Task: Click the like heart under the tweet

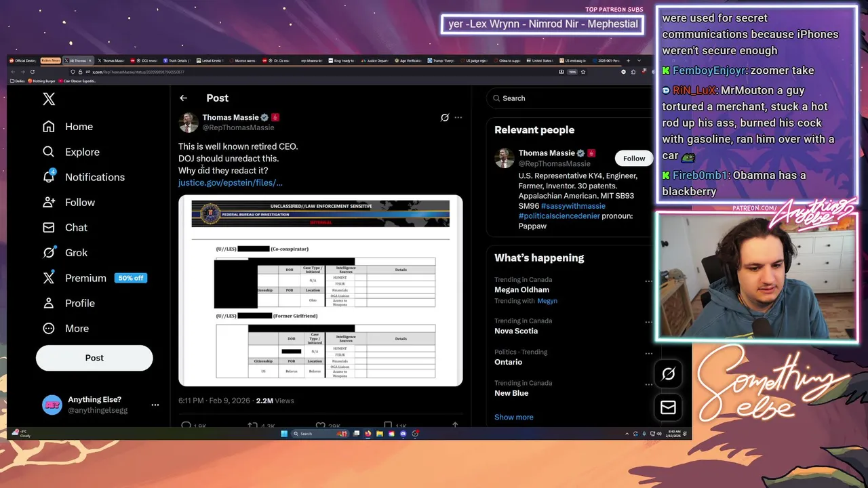Action: pos(319,426)
